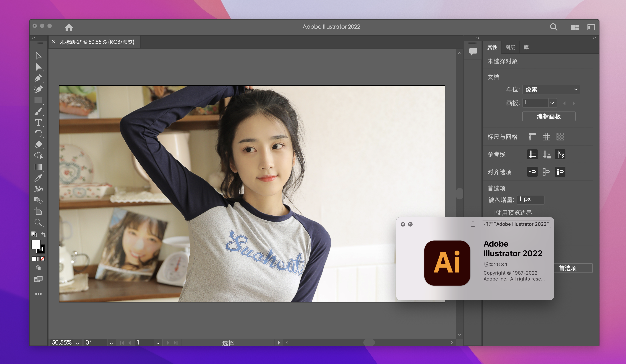Select the Eraser tool

[38, 144]
